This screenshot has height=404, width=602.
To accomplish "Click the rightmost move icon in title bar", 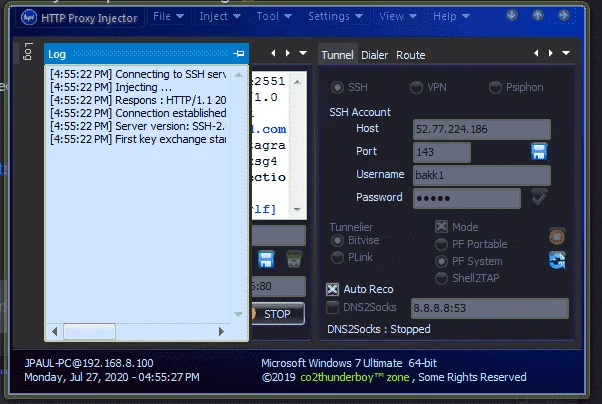I will (563, 15).
